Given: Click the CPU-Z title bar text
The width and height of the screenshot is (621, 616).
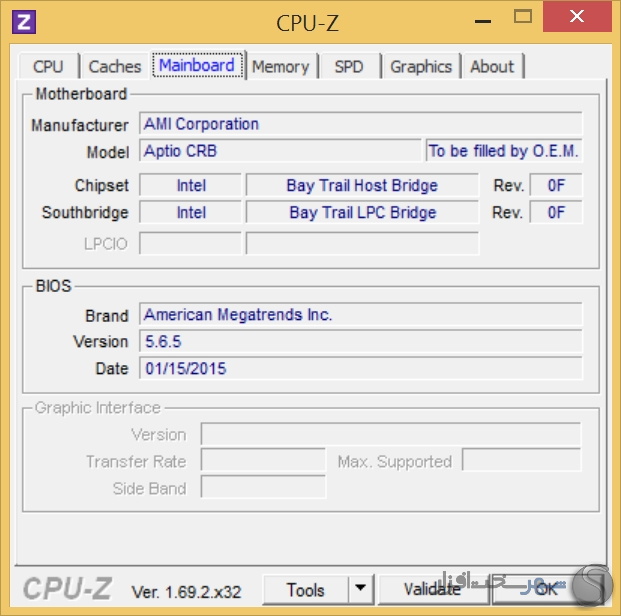Looking at the screenshot, I should [307, 23].
